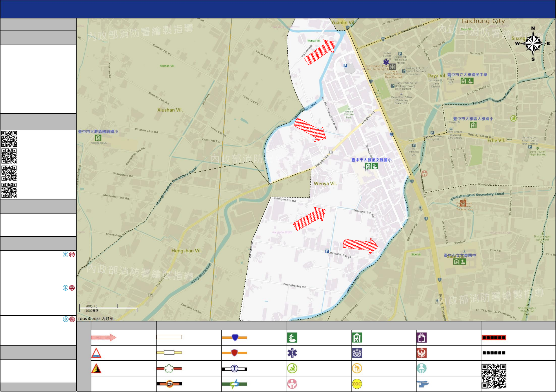Click the blue shield highway symbol in legend
The image size is (556, 392).
(234, 337)
